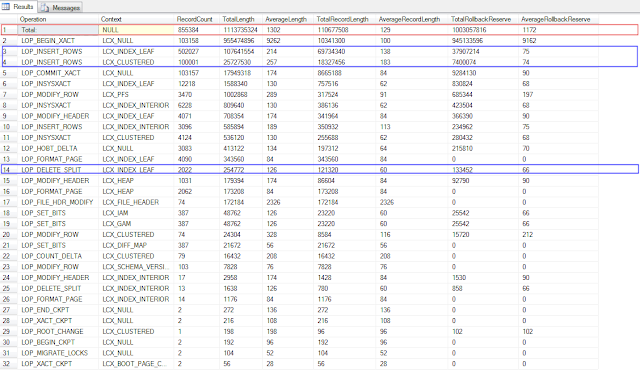Select the Total cell in row 1
Screen dimensions: 640x373
(58, 30)
